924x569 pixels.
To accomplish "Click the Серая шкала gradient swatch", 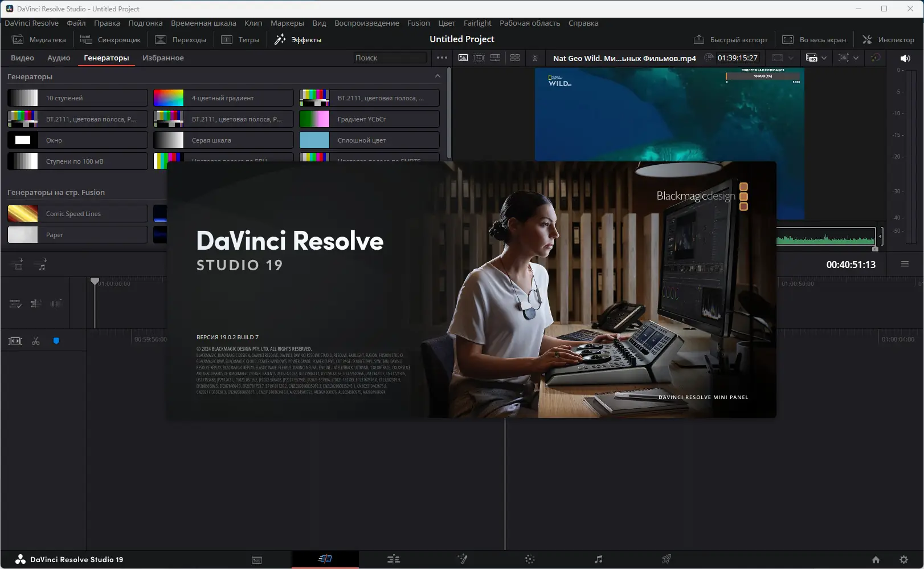I will [x=169, y=140].
